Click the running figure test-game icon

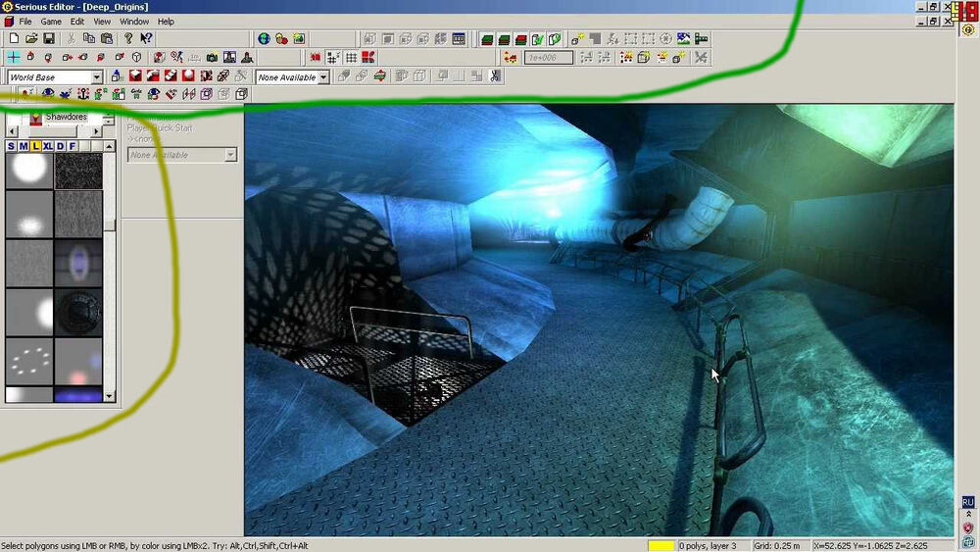tap(176, 58)
